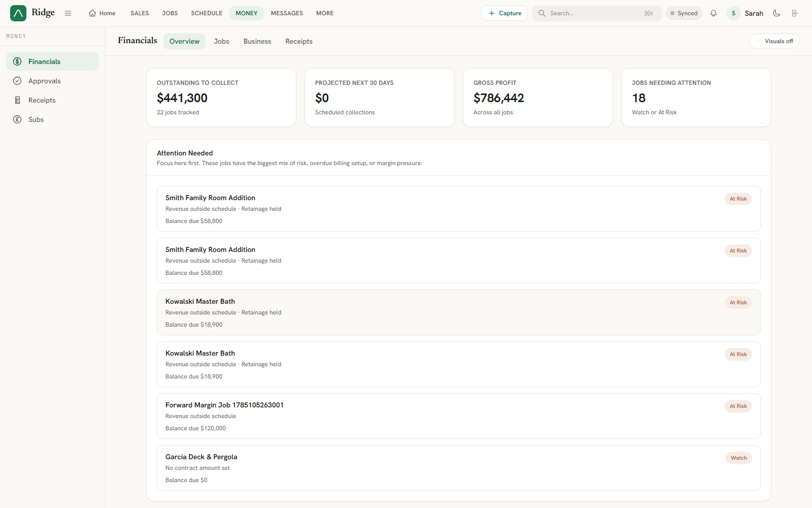This screenshot has height=508, width=812.
Task: Click the plus icon in the Capture button
Action: (x=492, y=13)
